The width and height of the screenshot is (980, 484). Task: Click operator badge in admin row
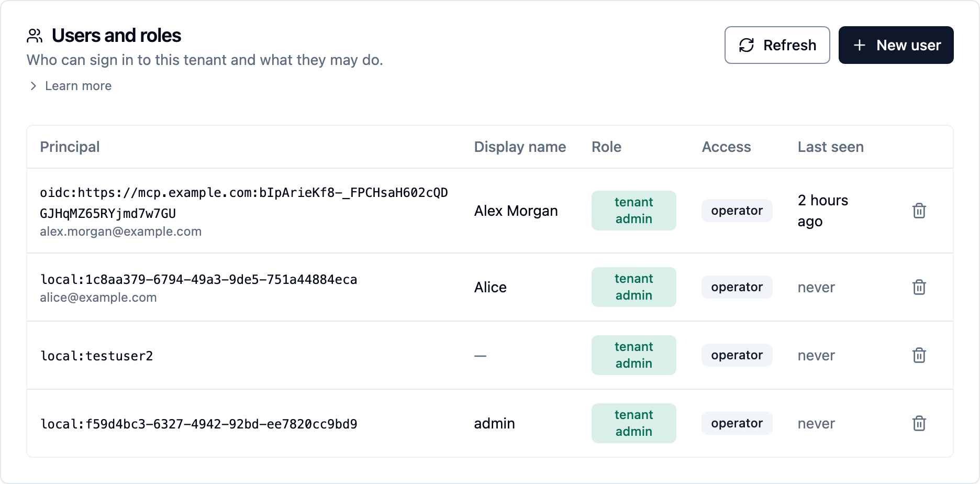(x=737, y=423)
